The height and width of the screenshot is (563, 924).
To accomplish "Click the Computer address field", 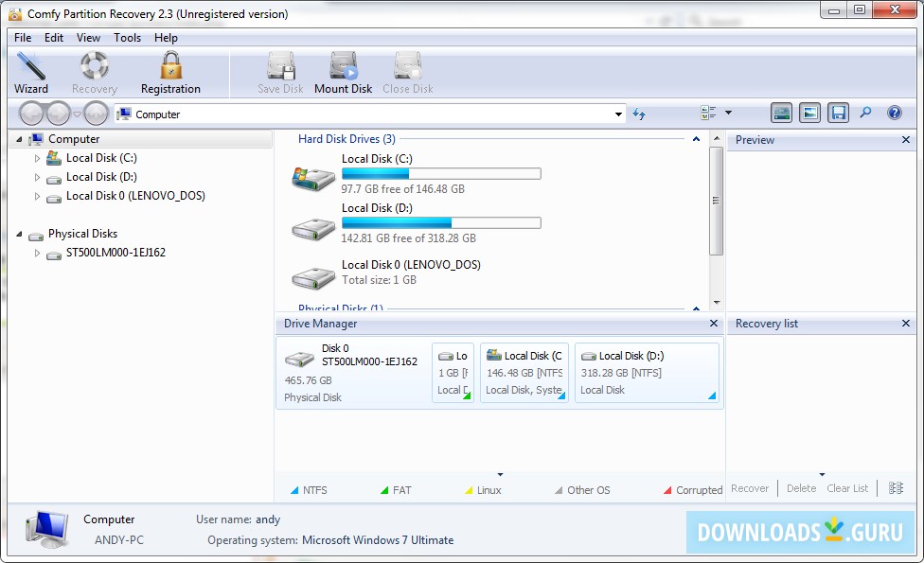I will pyautogui.click(x=369, y=114).
